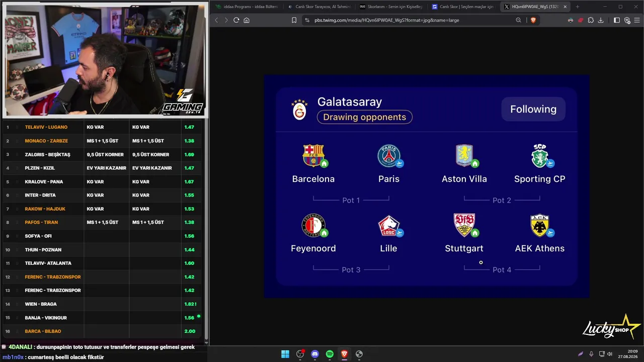Viewport: 644px width, 362px height.
Task: Select the INTER - DRITA match row
Action: 102,195
